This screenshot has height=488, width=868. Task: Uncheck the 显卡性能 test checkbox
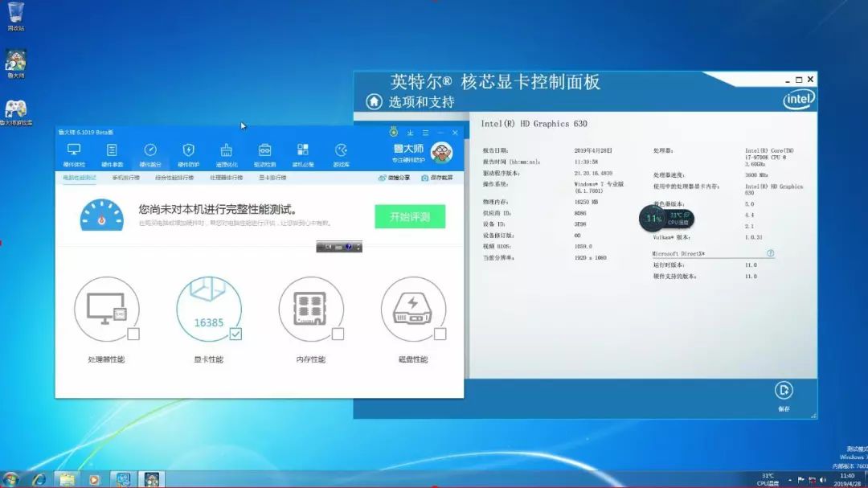point(235,334)
